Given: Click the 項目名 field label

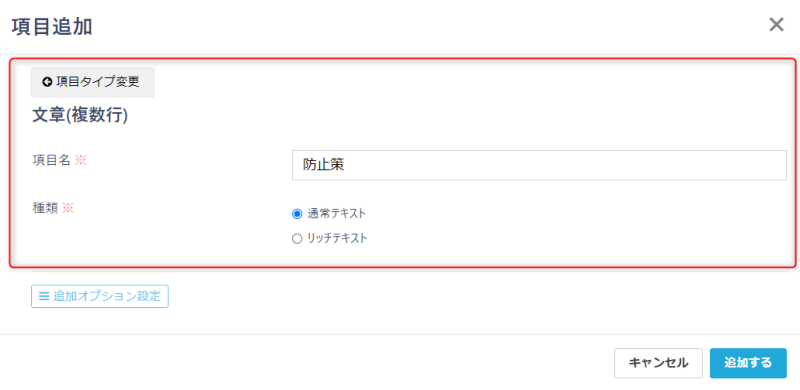Looking at the screenshot, I should (51, 160).
